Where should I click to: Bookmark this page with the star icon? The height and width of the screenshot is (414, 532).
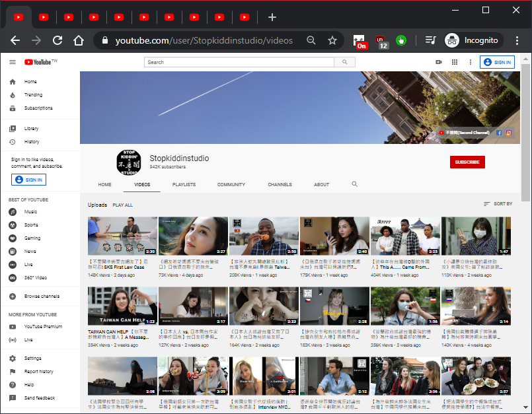pos(332,40)
